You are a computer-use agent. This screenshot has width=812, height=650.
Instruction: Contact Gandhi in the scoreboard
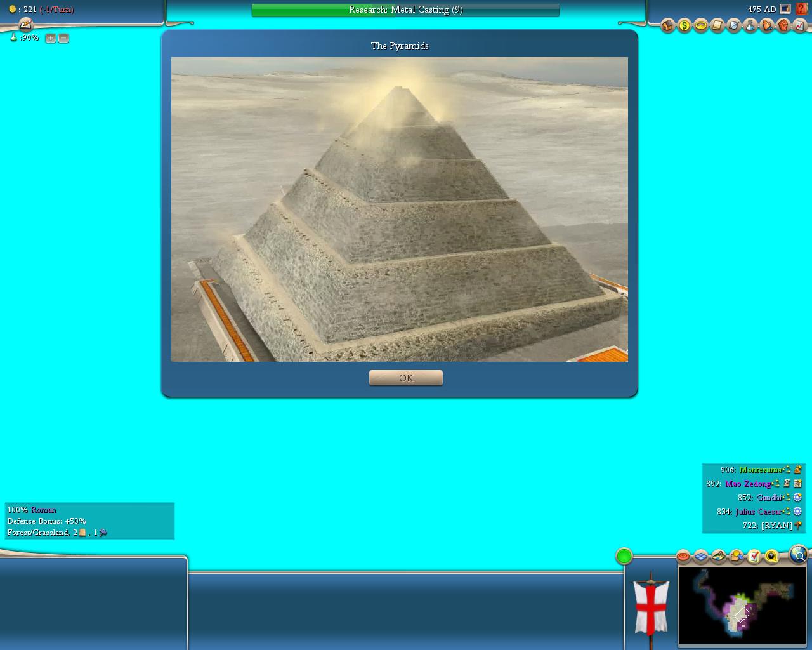[769, 498]
